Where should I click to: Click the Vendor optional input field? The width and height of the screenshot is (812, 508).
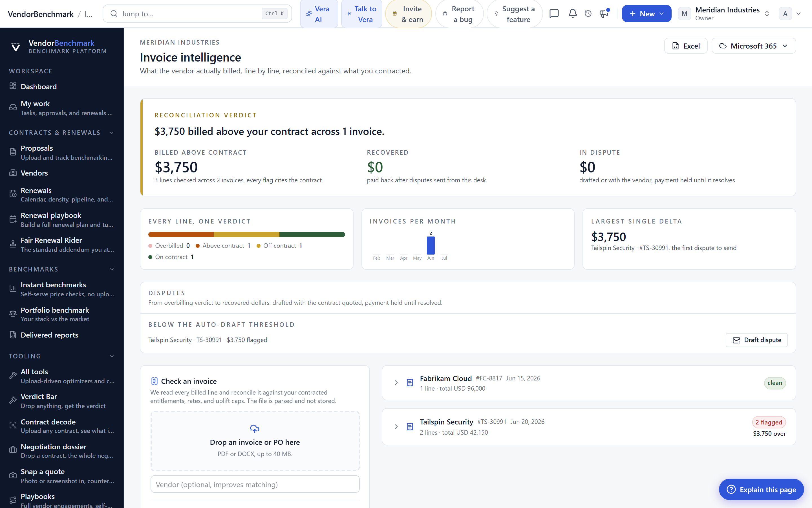tap(255, 484)
